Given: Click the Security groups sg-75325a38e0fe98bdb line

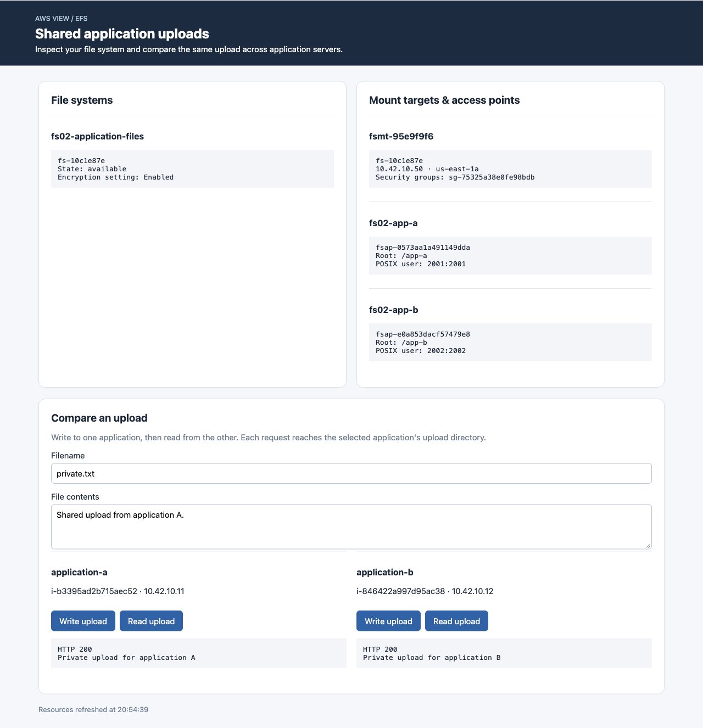Looking at the screenshot, I should click(455, 177).
